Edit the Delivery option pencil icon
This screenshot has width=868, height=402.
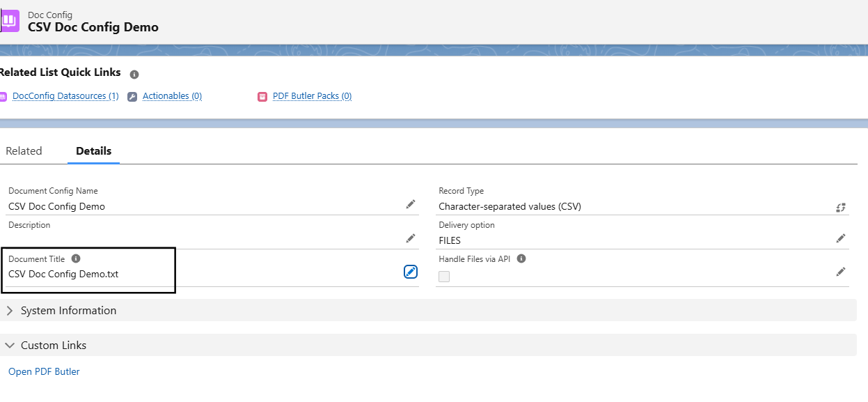click(841, 238)
